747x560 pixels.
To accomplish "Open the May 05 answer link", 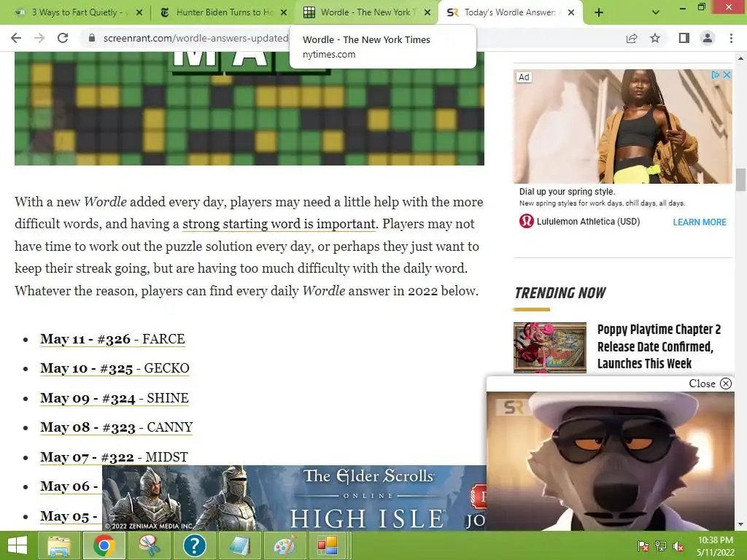I will [x=69, y=516].
